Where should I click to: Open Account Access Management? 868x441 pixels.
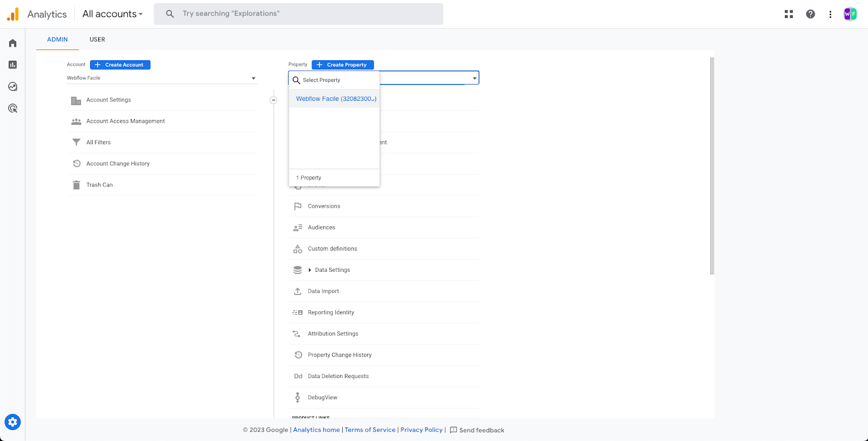125,121
